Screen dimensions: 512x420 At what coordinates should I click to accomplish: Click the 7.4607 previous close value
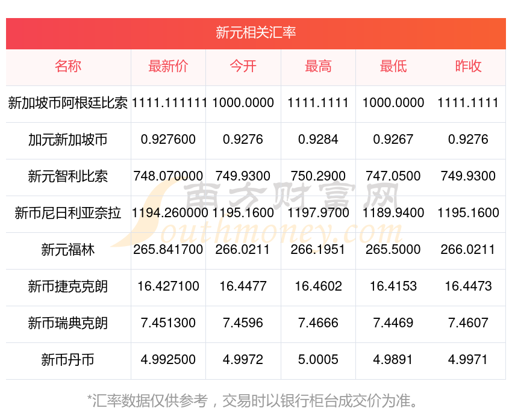(x=468, y=323)
